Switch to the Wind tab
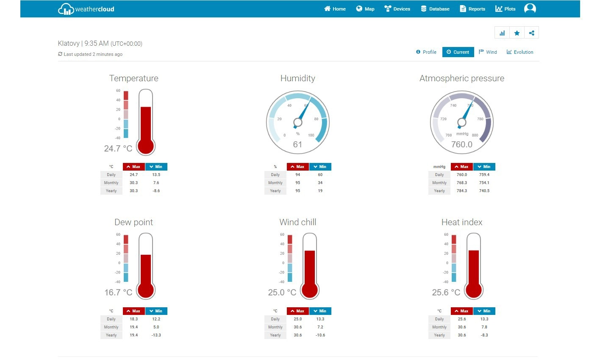Viewport: 600px width, 364px height. (488, 52)
